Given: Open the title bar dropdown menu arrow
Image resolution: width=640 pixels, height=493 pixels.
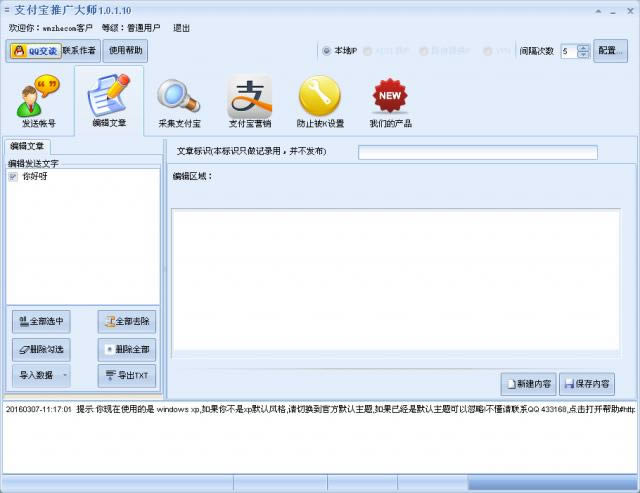Looking at the screenshot, I should [598, 11].
